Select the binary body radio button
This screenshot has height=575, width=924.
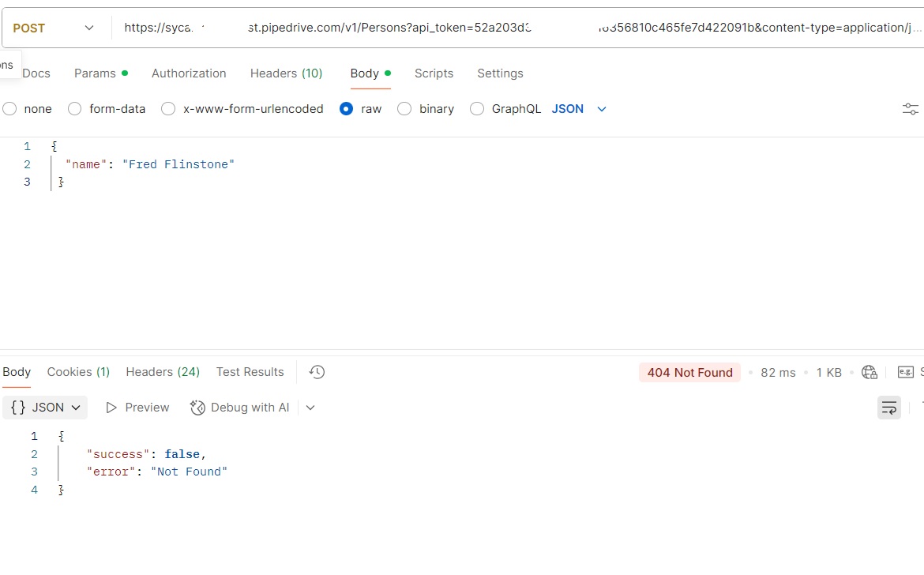(x=404, y=109)
